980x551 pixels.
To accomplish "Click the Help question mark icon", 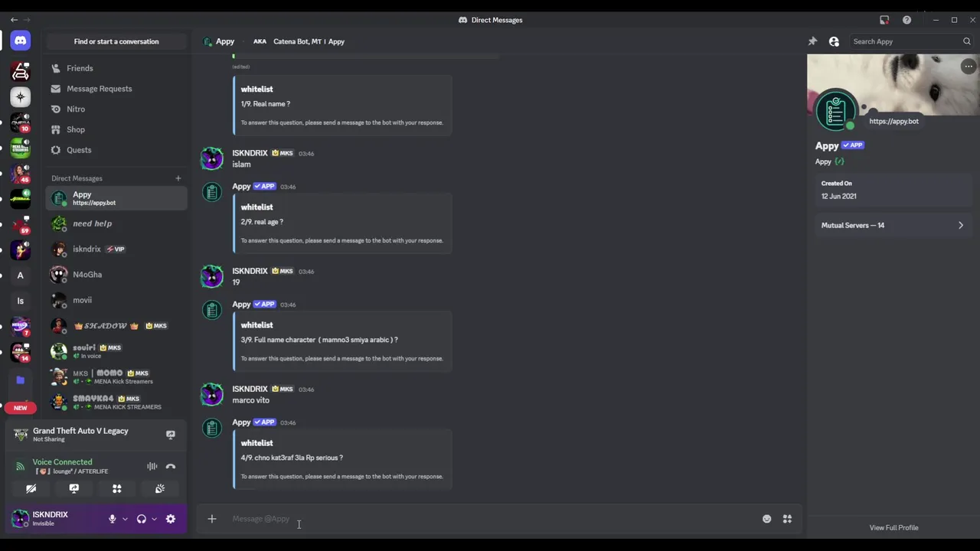I will tap(906, 20).
